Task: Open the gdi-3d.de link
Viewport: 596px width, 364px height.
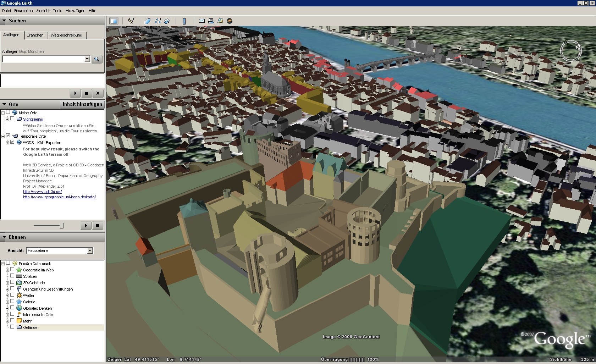Action: pyautogui.click(x=42, y=192)
